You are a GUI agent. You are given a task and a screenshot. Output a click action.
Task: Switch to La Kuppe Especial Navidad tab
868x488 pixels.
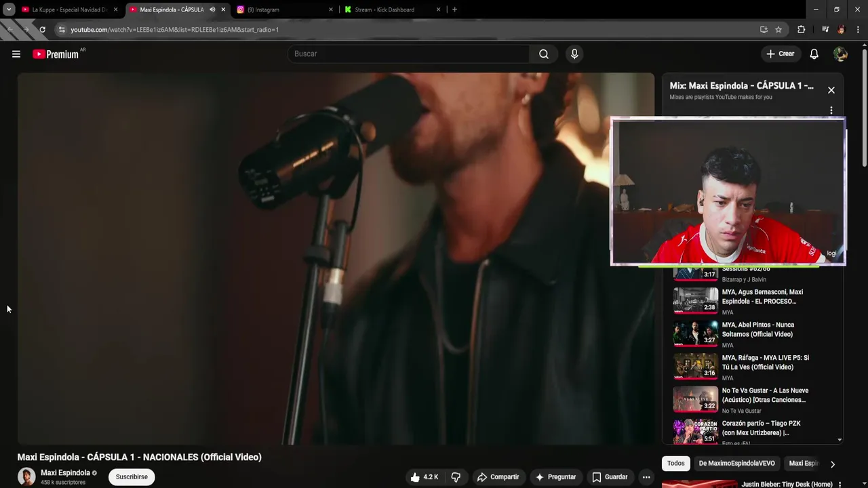pos(69,9)
